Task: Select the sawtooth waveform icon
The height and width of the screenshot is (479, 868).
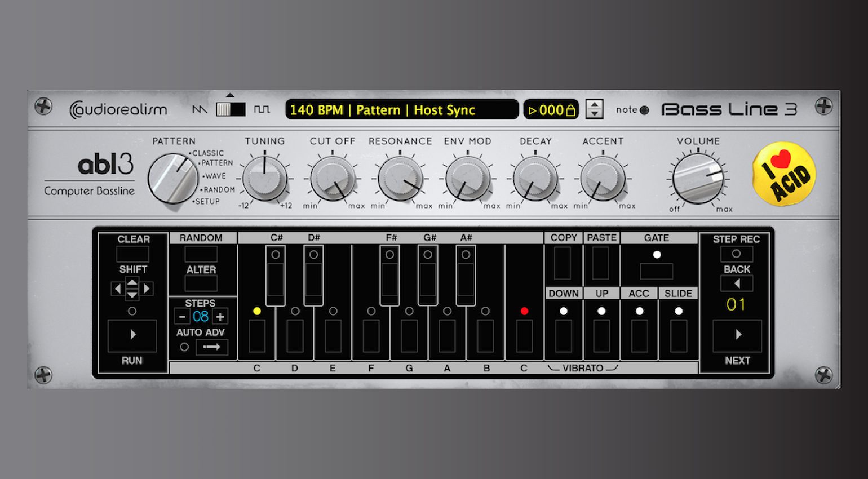Action: pyautogui.click(x=200, y=109)
